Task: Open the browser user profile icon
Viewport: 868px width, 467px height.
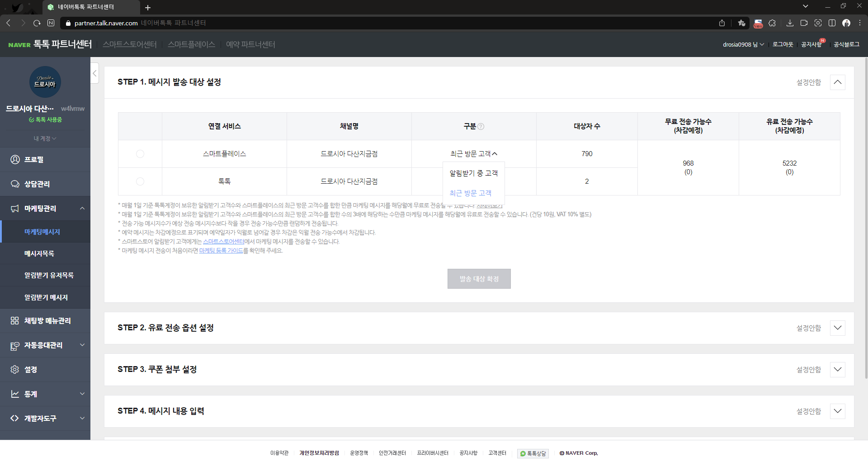Action: point(846,23)
